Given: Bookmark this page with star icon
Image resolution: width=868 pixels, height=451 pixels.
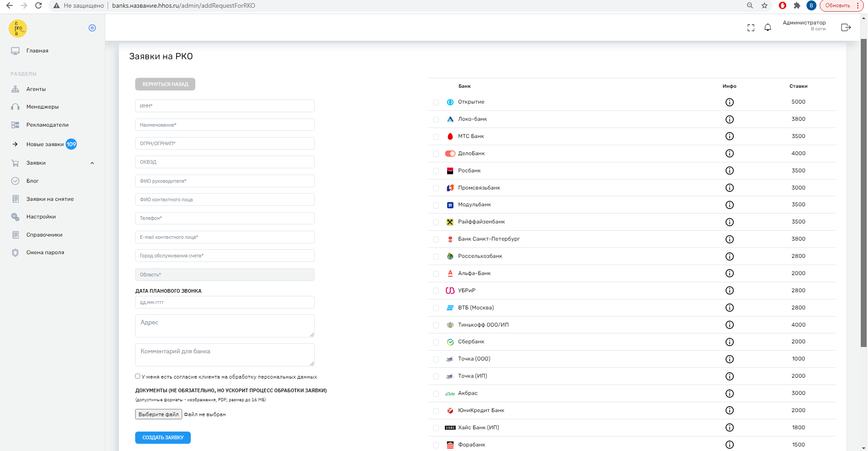Looking at the screenshot, I should (764, 5).
